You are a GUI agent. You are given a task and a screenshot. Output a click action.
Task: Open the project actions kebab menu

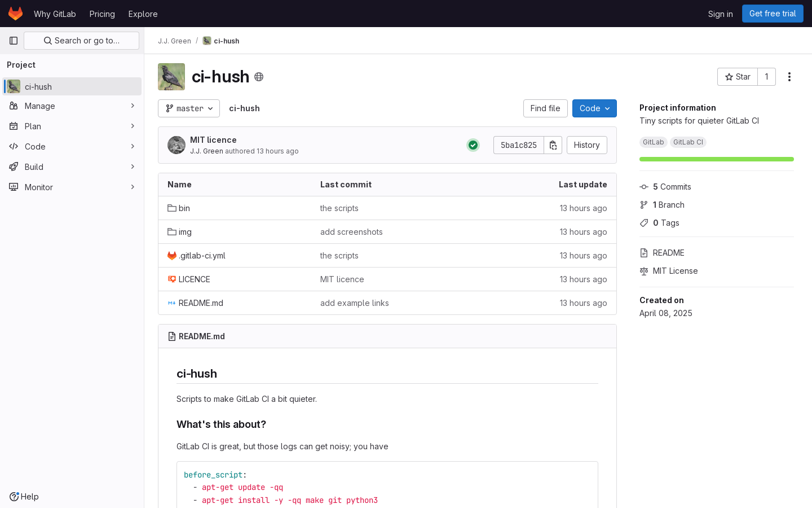tap(789, 77)
